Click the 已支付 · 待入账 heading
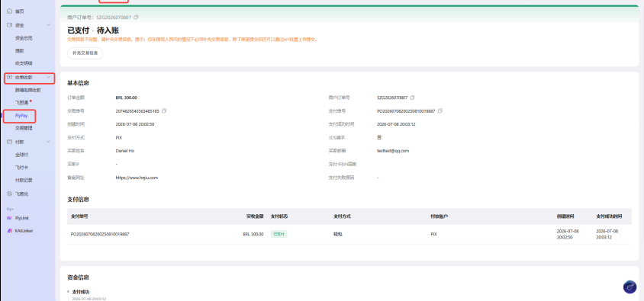Viewport: 644px width, 301px height. click(93, 30)
